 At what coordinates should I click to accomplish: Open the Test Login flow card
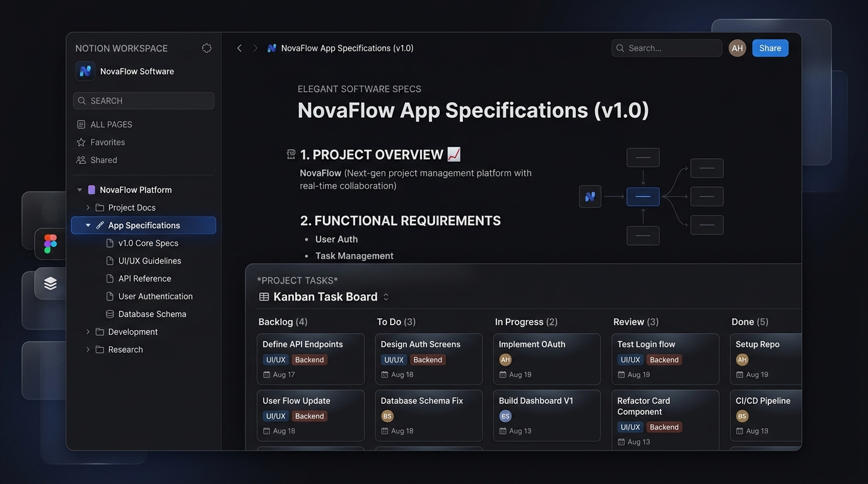click(666, 359)
